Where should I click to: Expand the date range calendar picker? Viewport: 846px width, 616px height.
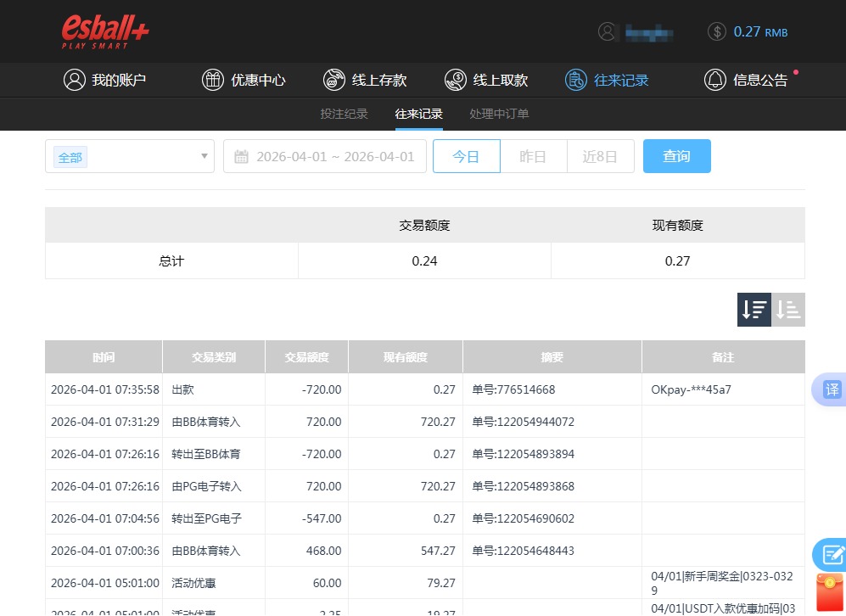tap(325, 156)
